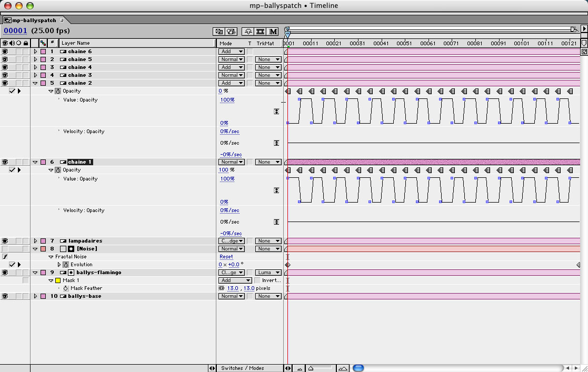Click the Frame Blending enable icon
The height and width of the screenshot is (372, 588).
[260, 32]
